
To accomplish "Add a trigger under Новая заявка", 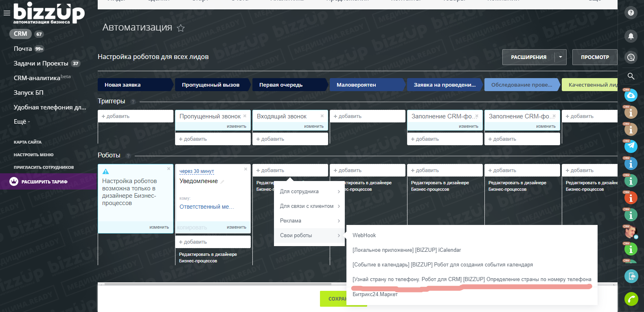I will [136, 116].
